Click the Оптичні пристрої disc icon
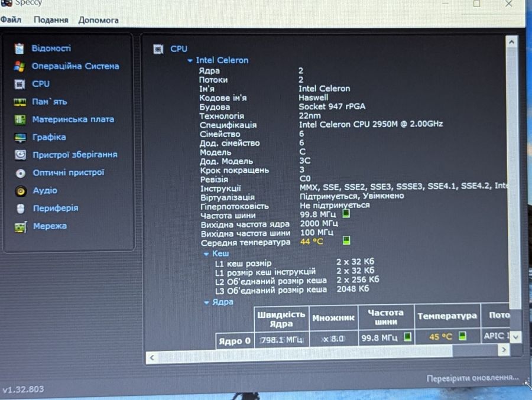Viewport: 532px width, 400px height. (x=21, y=173)
